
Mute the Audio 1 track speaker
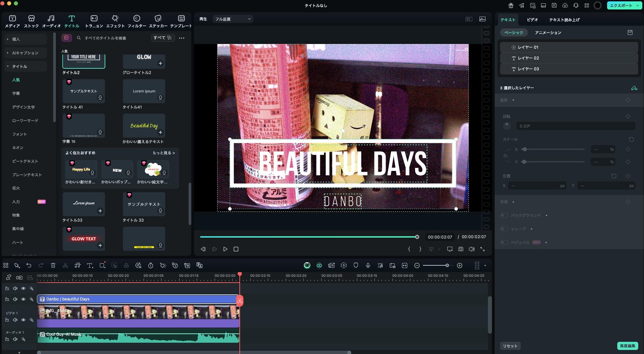15,339
